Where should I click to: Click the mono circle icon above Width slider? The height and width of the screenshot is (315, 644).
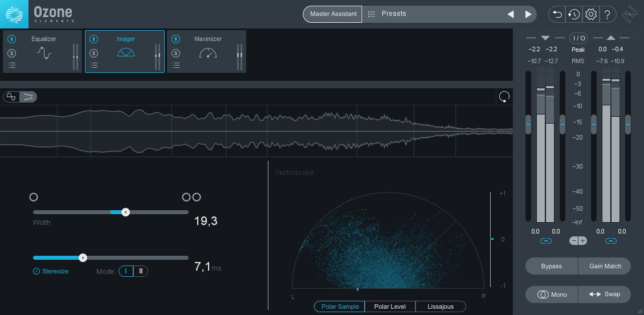34,197
